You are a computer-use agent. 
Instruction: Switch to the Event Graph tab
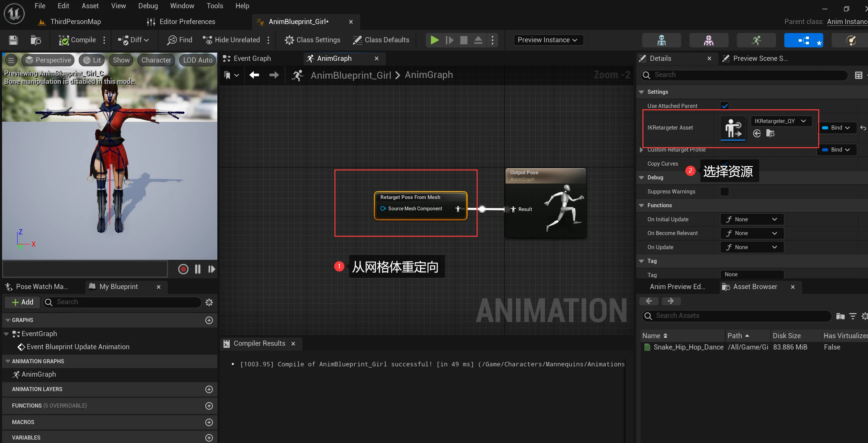coord(252,58)
